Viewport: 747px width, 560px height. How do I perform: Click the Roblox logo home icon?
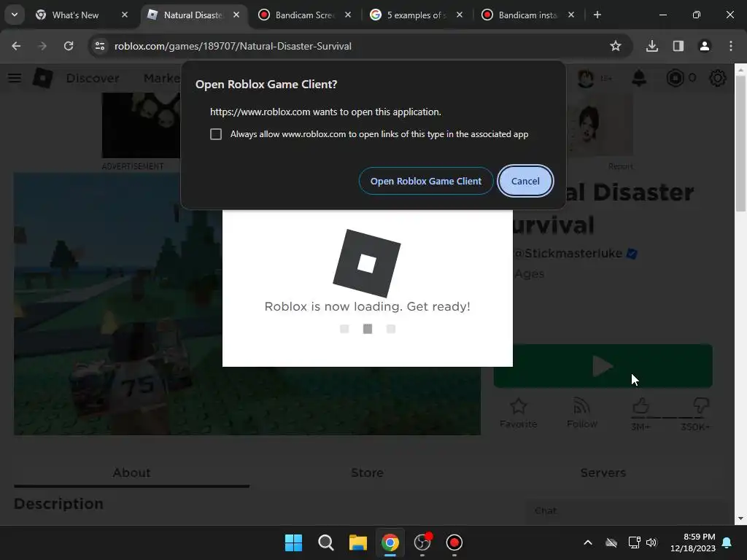point(42,78)
